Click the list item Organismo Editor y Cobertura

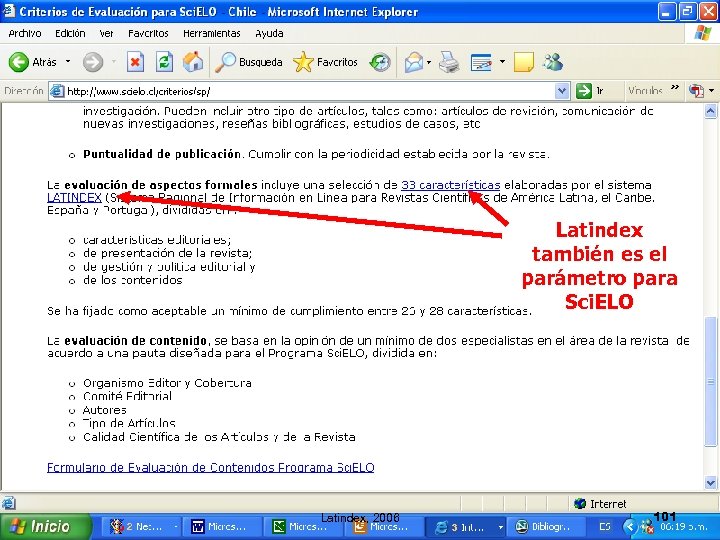(167, 383)
